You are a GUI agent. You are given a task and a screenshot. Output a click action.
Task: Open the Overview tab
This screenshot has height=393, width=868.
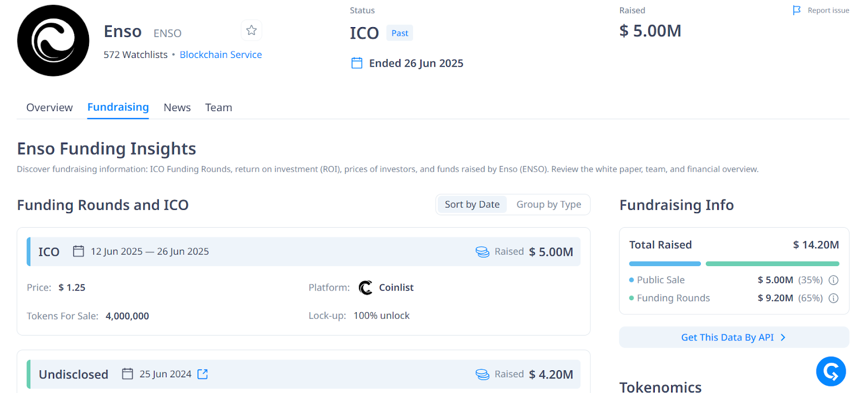click(49, 107)
